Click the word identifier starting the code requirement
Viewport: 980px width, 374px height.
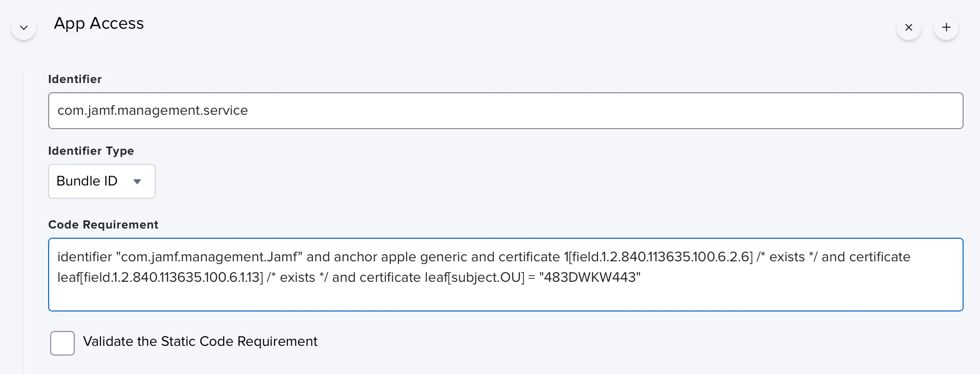(x=84, y=257)
